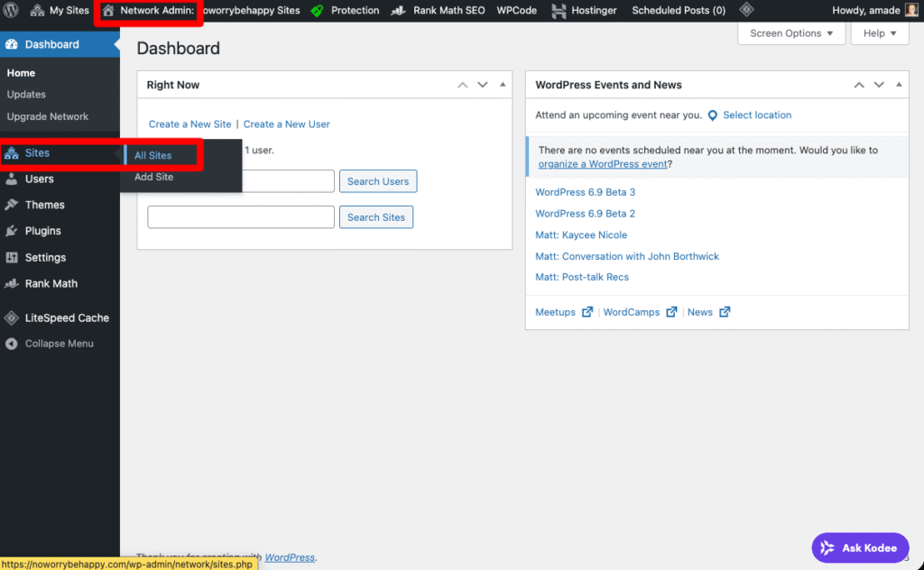This screenshot has height=570, width=924.
Task: Expand the Help dropdown tab
Action: tap(880, 33)
